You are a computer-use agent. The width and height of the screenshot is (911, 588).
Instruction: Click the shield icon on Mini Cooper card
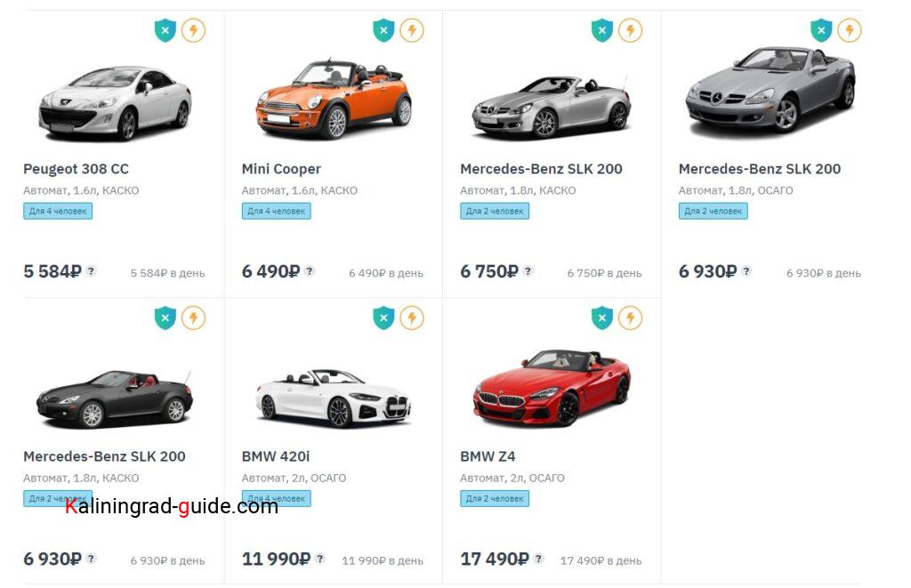(x=383, y=31)
